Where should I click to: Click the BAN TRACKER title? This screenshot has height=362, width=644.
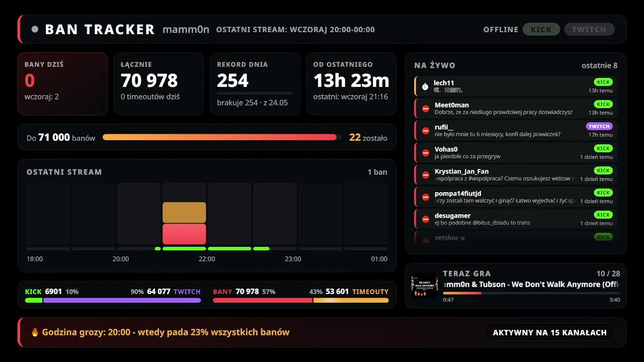click(100, 29)
